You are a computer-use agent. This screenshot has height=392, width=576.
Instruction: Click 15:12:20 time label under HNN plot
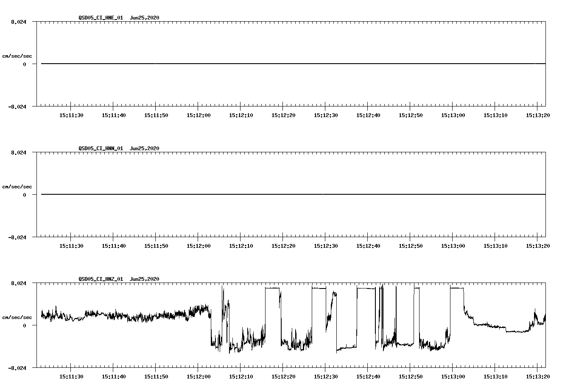click(x=283, y=246)
